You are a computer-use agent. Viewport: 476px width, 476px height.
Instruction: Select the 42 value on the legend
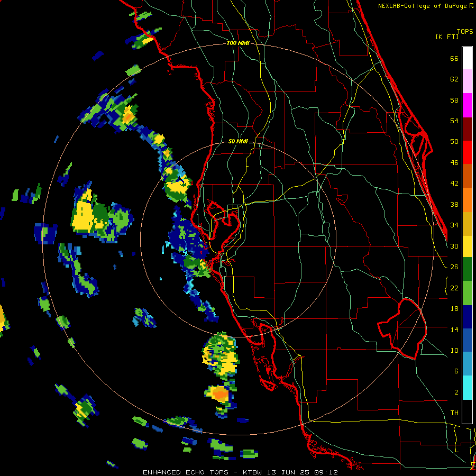454,184
